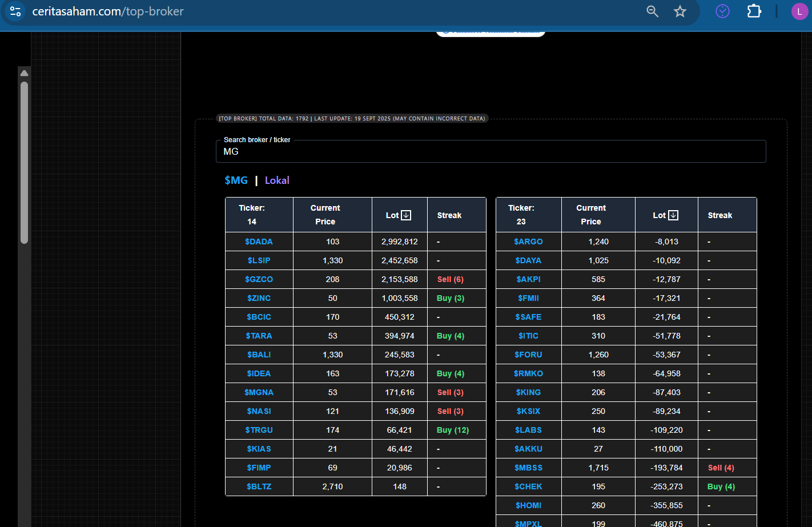Click the site information icon in address bar
Image resolution: width=812 pixels, height=527 pixels.
click(15, 11)
